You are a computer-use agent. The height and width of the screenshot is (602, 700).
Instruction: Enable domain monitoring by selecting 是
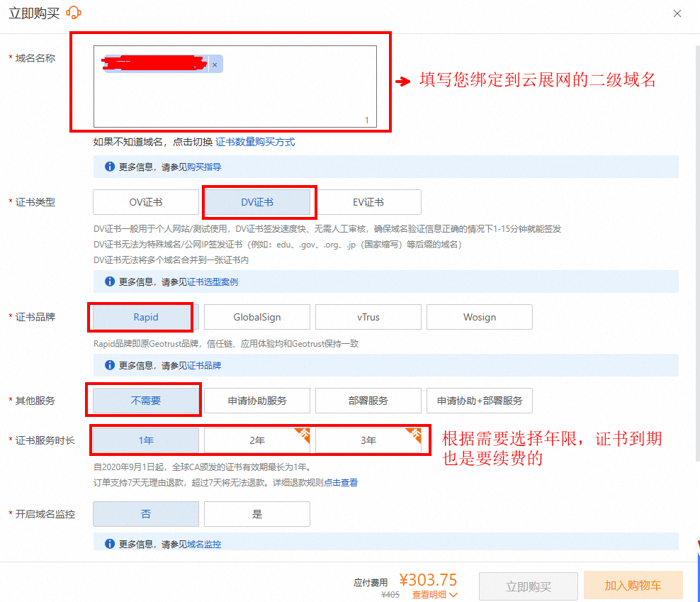tap(257, 514)
